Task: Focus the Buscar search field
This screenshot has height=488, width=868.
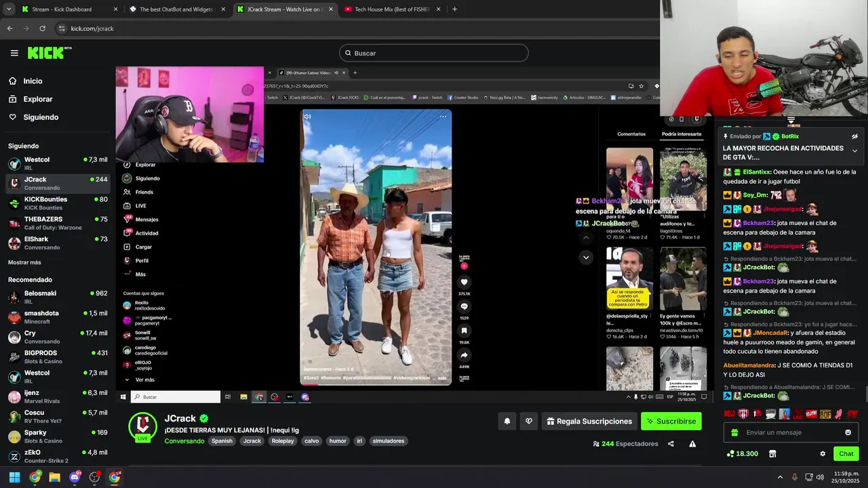Action: 434,53
